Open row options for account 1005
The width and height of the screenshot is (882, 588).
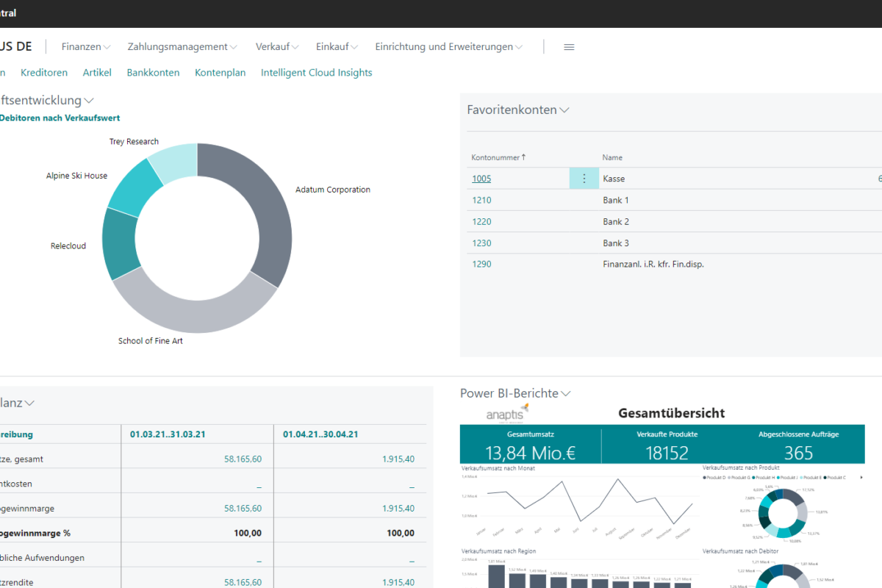click(584, 178)
